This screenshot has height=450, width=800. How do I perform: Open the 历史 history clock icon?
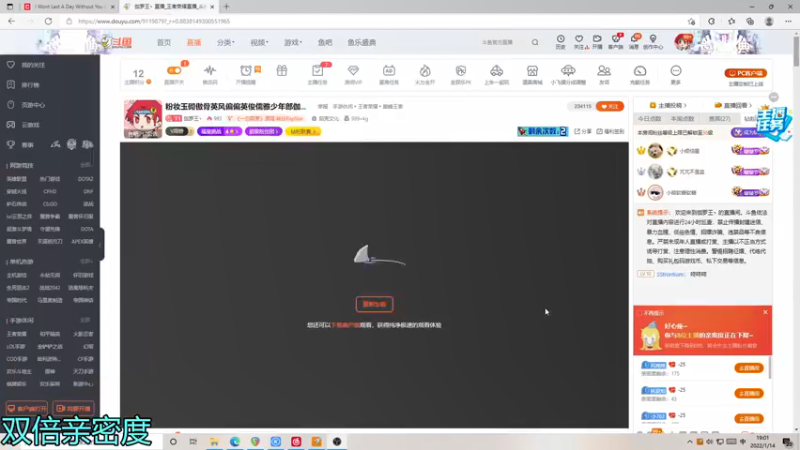point(560,39)
